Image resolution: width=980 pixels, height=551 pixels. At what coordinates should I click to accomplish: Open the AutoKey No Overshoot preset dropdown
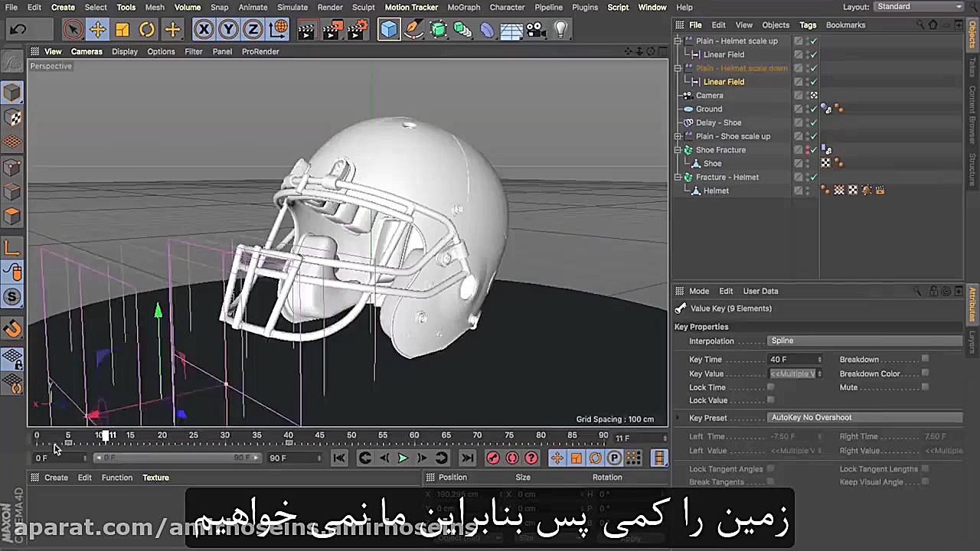pos(864,417)
